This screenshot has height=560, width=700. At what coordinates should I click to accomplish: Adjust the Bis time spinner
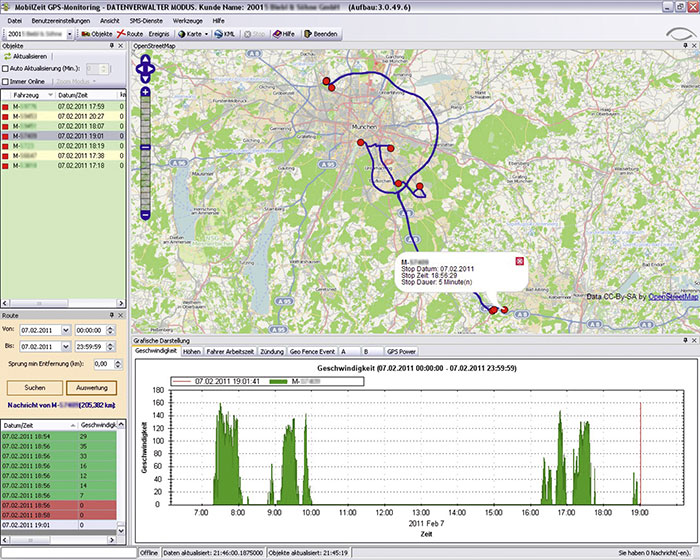pos(110,347)
